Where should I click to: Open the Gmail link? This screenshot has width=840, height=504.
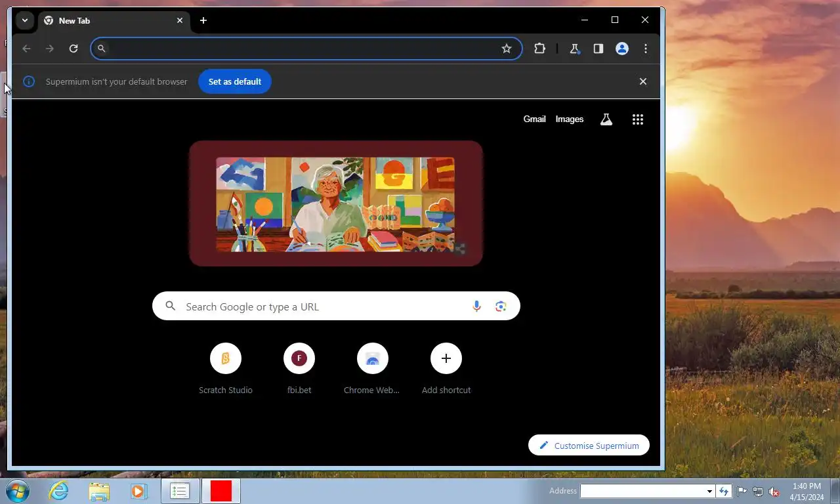click(534, 119)
